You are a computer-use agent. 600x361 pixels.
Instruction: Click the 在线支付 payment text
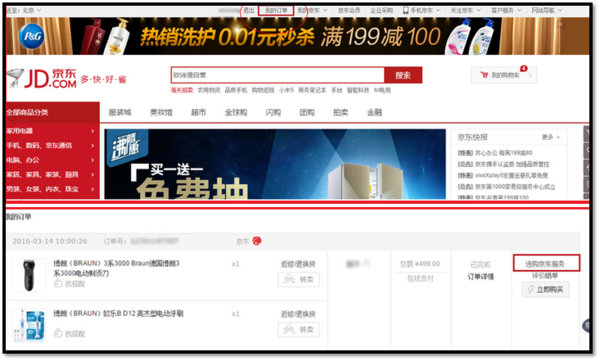(420, 279)
